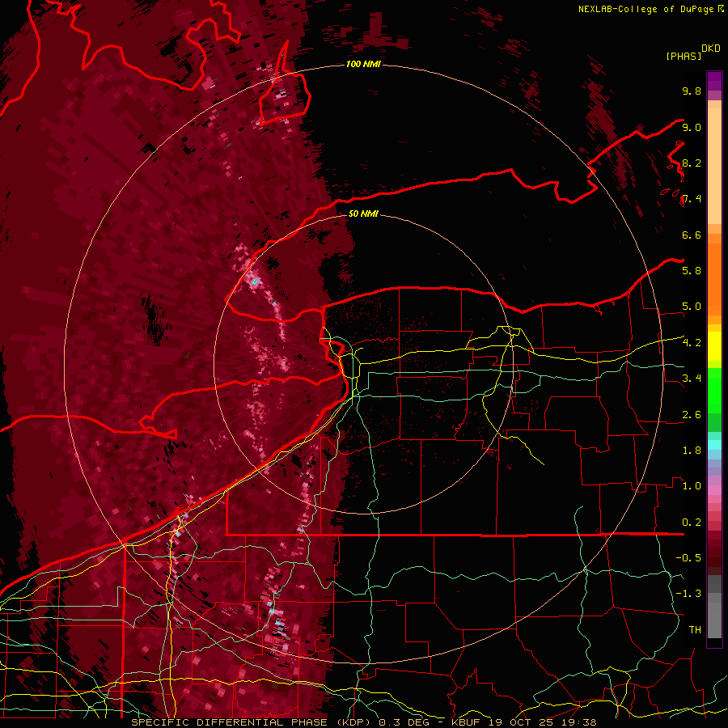Click the [PHAS] legend heading
The image size is (728, 728).
click(684, 57)
